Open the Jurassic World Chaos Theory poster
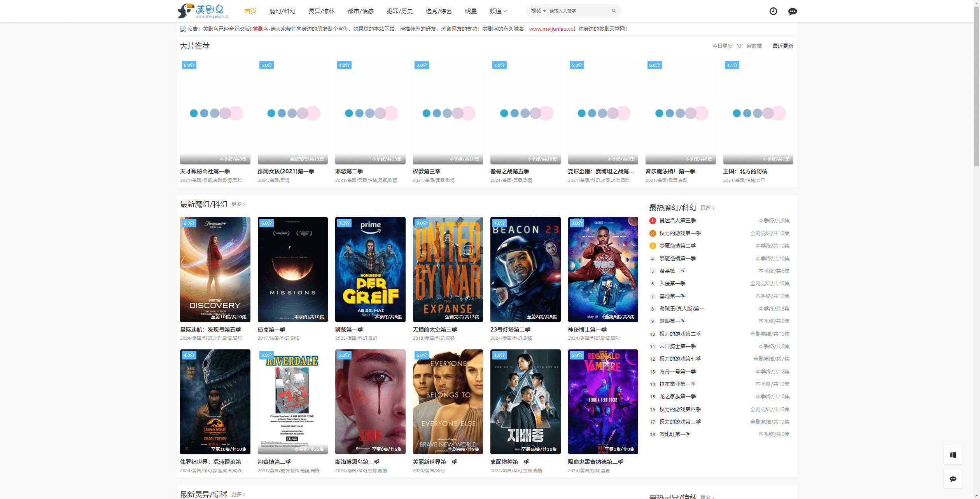This screenshot has width=980, height=499. tap(215, 401)
